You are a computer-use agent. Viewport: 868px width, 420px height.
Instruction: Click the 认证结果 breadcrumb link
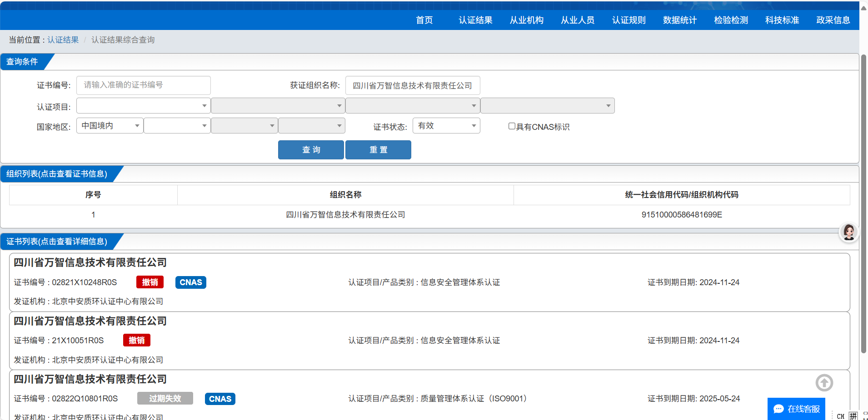(x=63, y=40)
